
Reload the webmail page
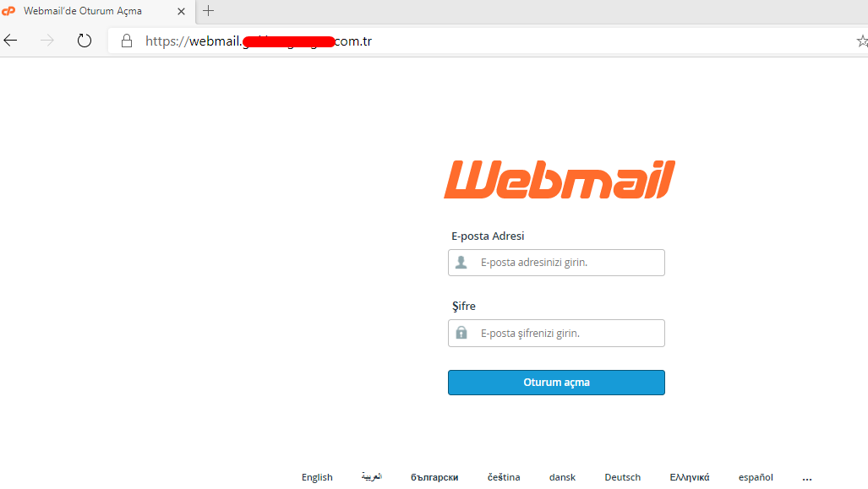pyautogui.click(x=85, y=41)
